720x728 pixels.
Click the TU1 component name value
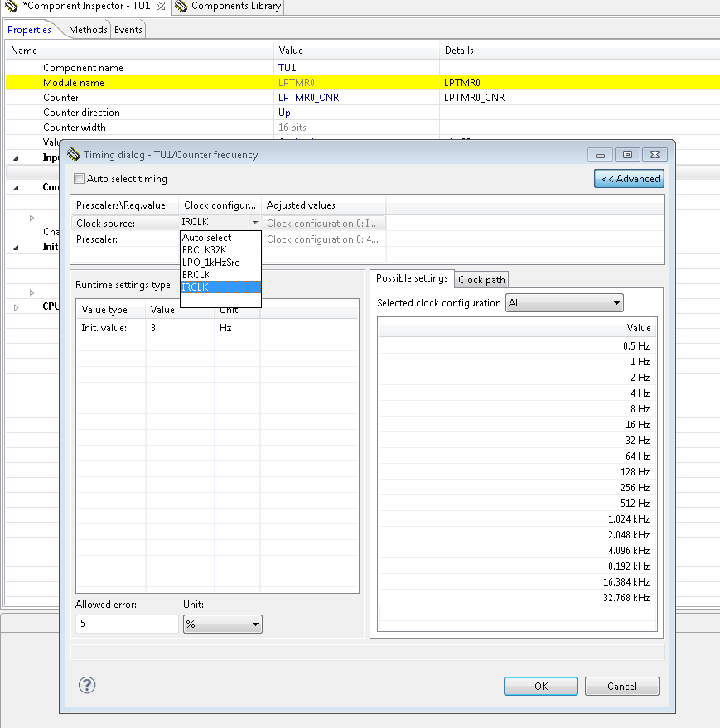coord(287,68)
